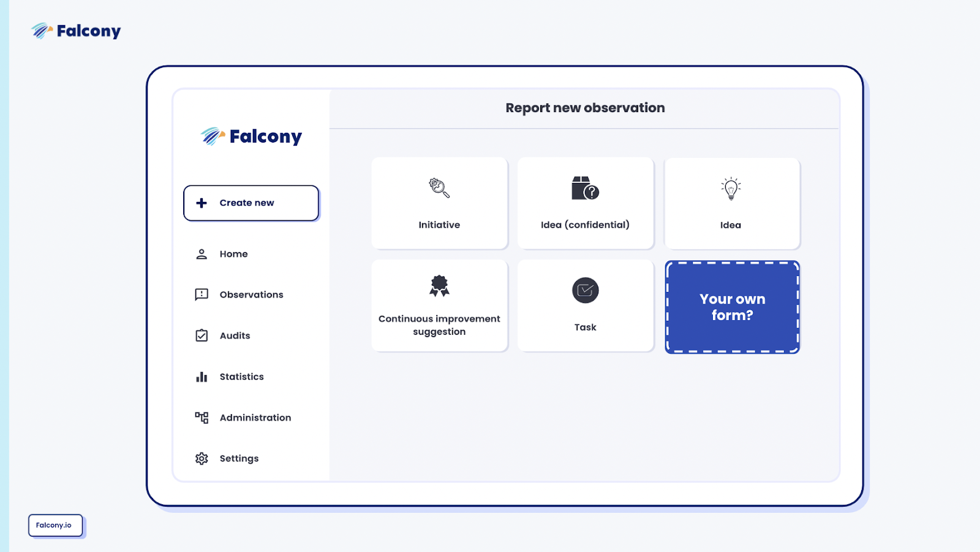Click the Observations speech bubble icon

coord(202,295)
